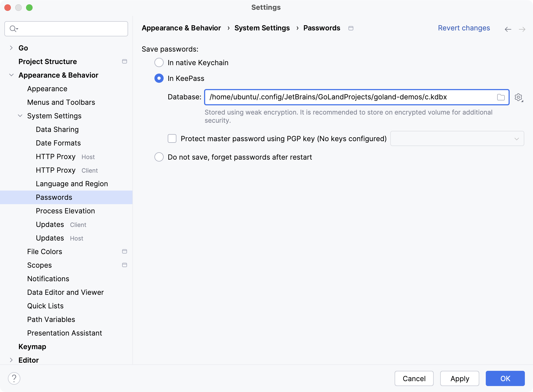The width and height of the screenshot is (533, 392).
Task: Select Process Elevation in the sidebar
Action: pyautogui.click(x=65, y=211)
